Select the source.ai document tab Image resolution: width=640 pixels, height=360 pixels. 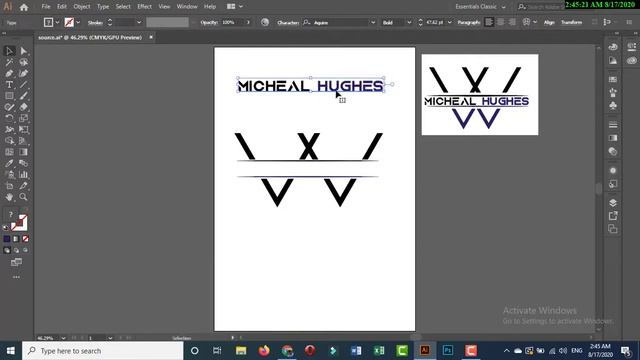click(90, 37)
